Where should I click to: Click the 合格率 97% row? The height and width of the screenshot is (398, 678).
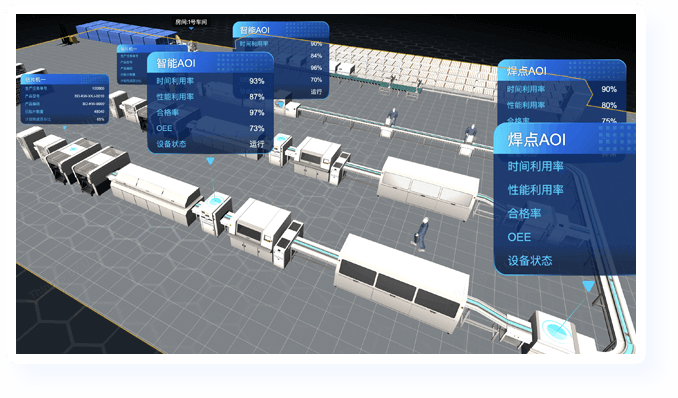pos(210,112)
